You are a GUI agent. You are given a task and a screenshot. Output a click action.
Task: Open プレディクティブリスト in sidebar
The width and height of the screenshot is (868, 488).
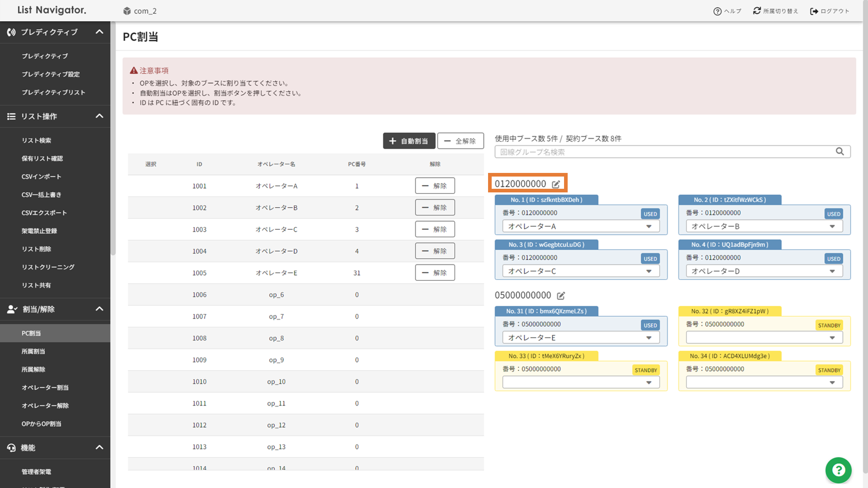click(x=53, y=92)
